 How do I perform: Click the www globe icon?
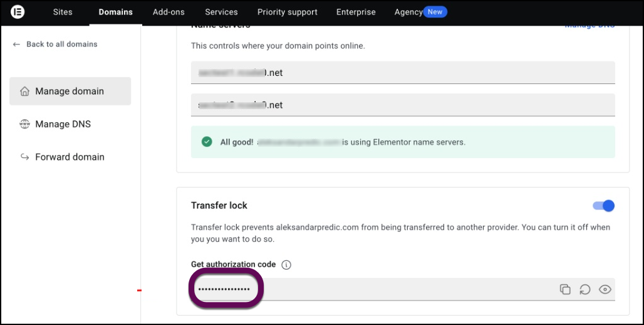click(24, 124)
